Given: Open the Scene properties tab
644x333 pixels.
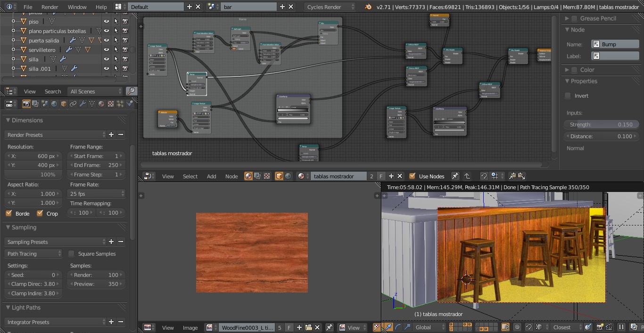Looking at the screenshot, I should click(x=45, y=104).
